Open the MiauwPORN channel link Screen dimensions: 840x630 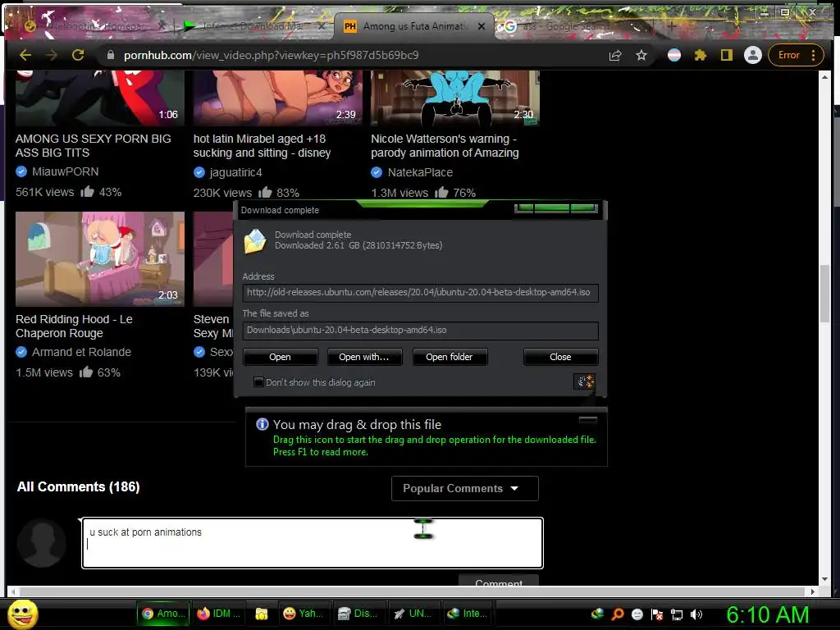click(x=65, y=171)
